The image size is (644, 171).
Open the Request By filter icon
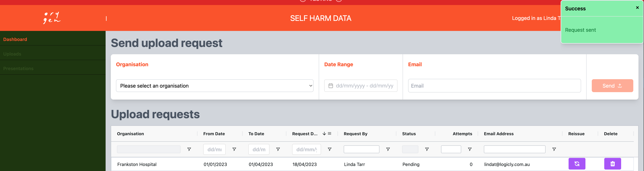pyautogui.click(x=388, y=149)
